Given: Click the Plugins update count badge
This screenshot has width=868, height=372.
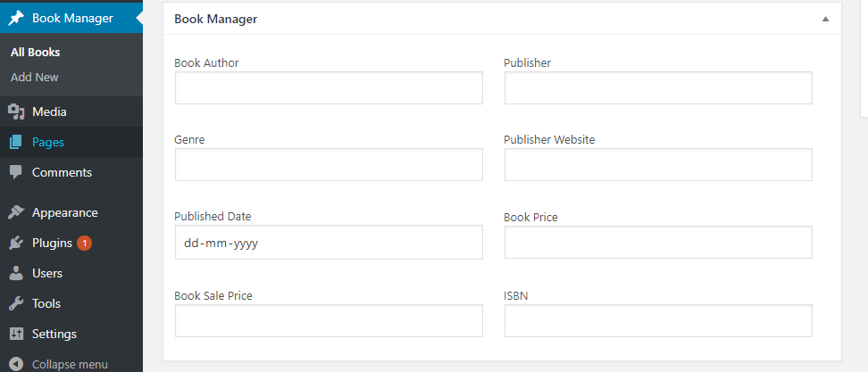Looking at the screenshot, I should 84,244.
